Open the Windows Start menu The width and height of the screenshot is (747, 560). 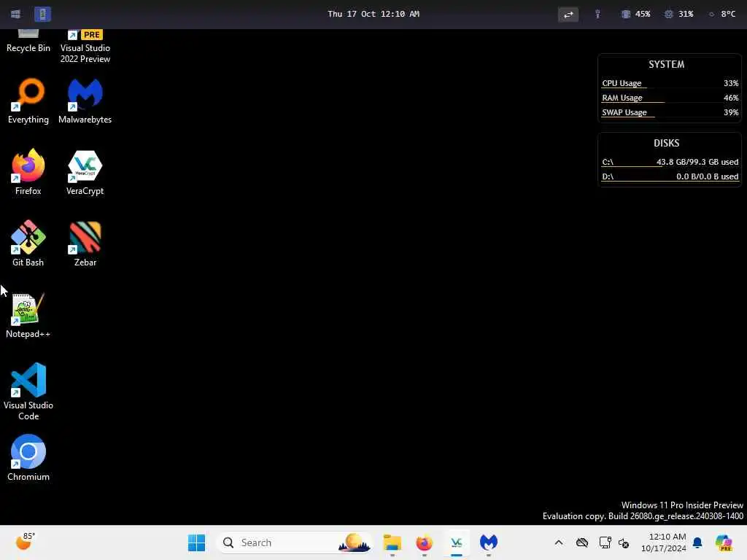pos(196,542)
